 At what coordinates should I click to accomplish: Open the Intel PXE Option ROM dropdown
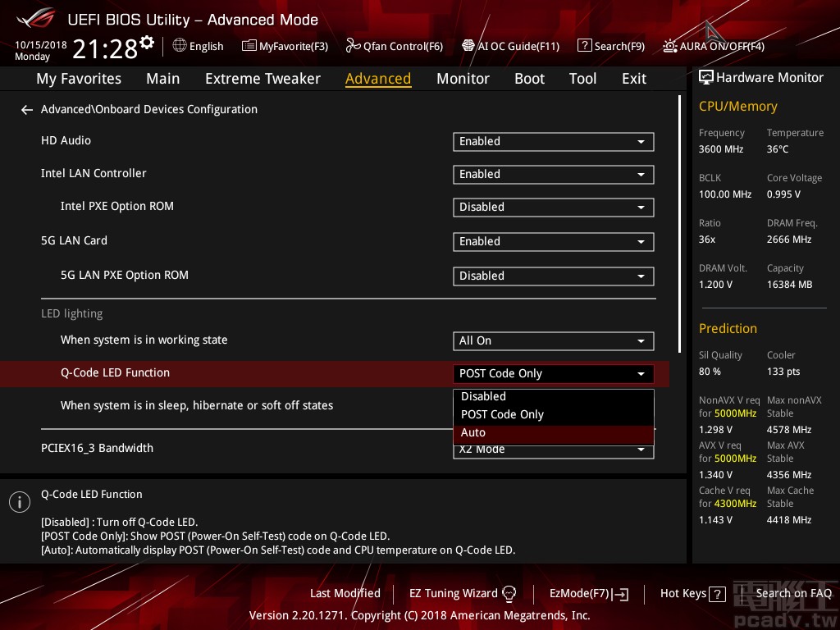(553, 207)
